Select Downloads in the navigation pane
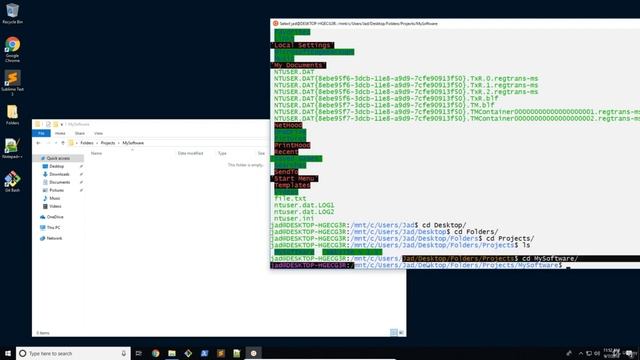This screenshot has width=640, height=360. coord(59,174)
